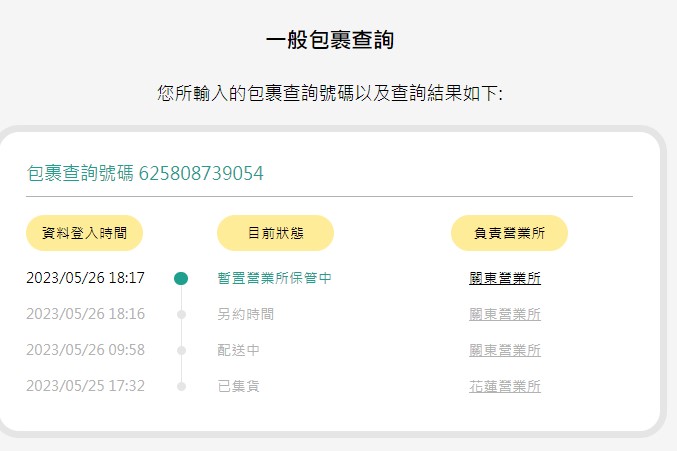This screenshot has height=451, width=677.
Task: Click timestamp 2023/05/26 18:17
Action: click(x=85, y=278)
